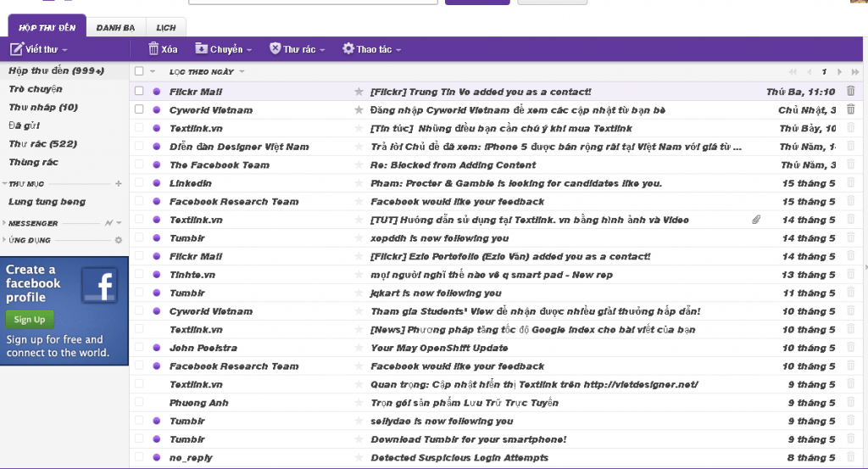Click the Facebook logo in the ad

[x=99, y=285]
